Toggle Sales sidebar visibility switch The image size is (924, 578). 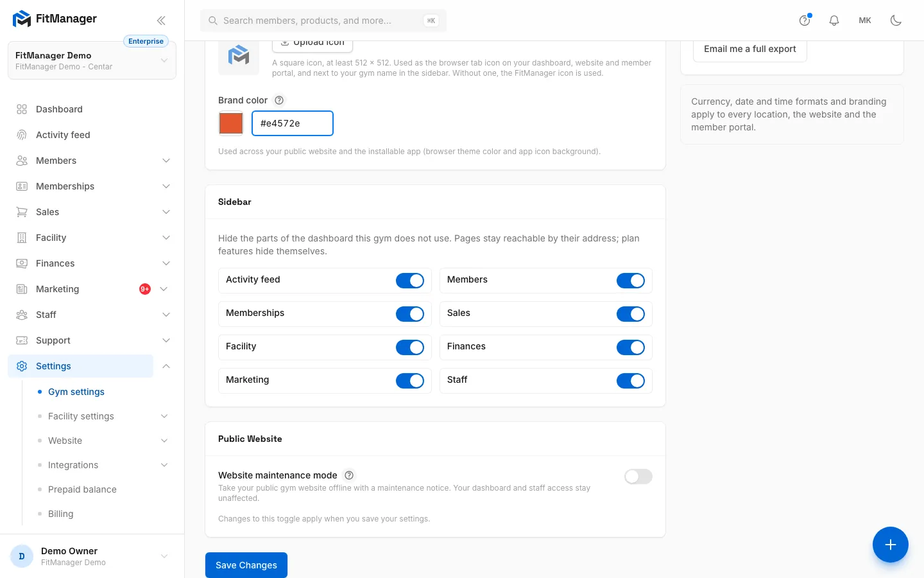coord(631,314)
